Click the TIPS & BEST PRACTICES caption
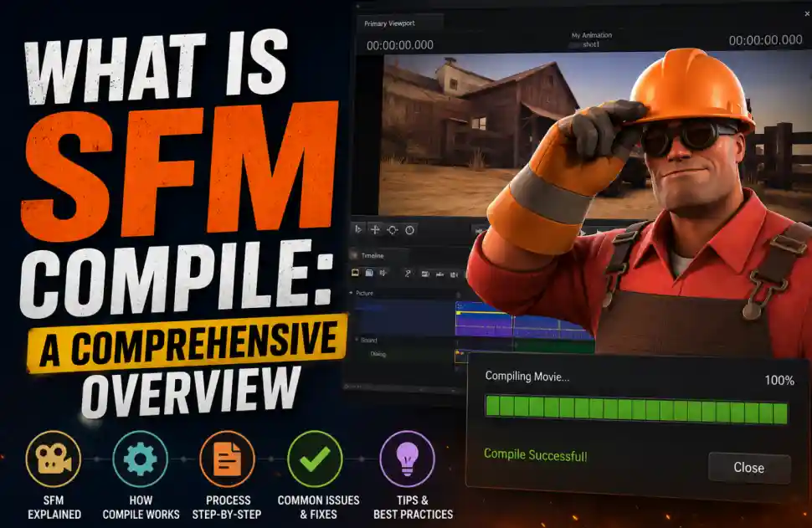The height and width of the screenshot is (528, 812). pos(414,507)
